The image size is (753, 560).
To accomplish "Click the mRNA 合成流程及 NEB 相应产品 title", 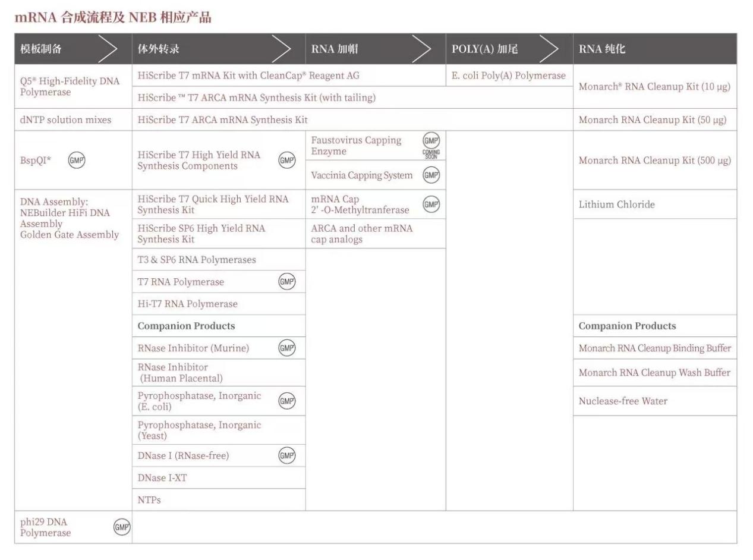I will [113, 17].
